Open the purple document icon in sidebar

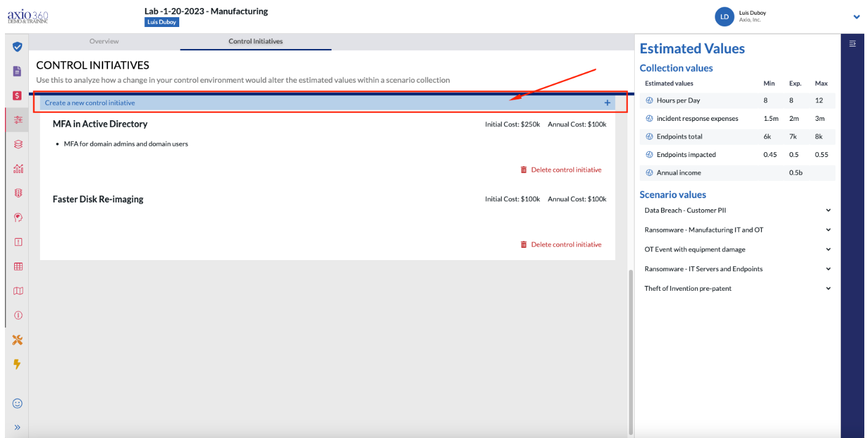pos(18,71)
